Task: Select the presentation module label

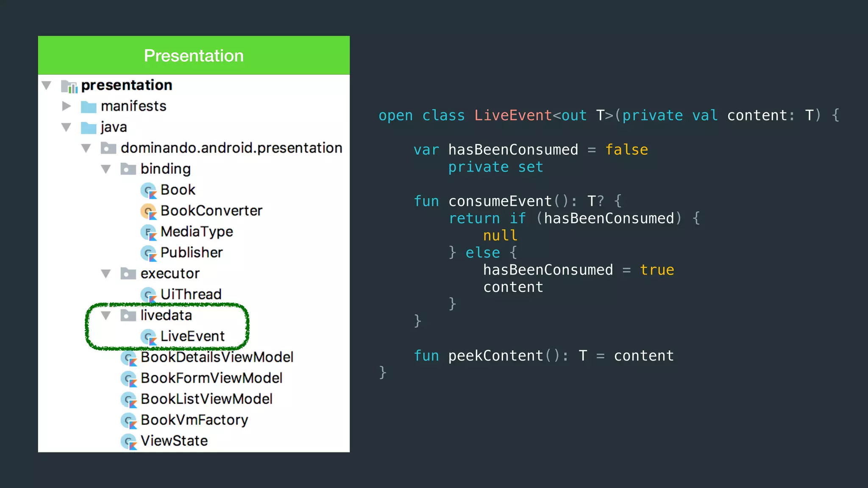Action: pos(127,86)
